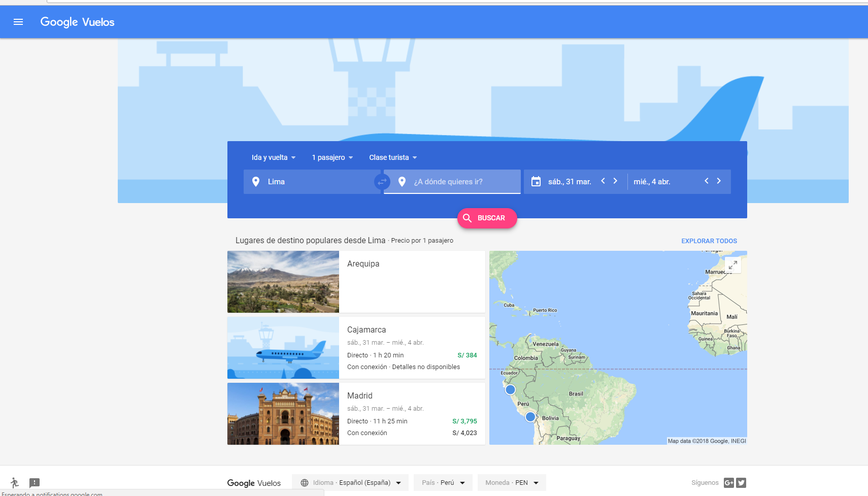
Task: Click the globe icon beside Idioma
Action: point(305,483)
